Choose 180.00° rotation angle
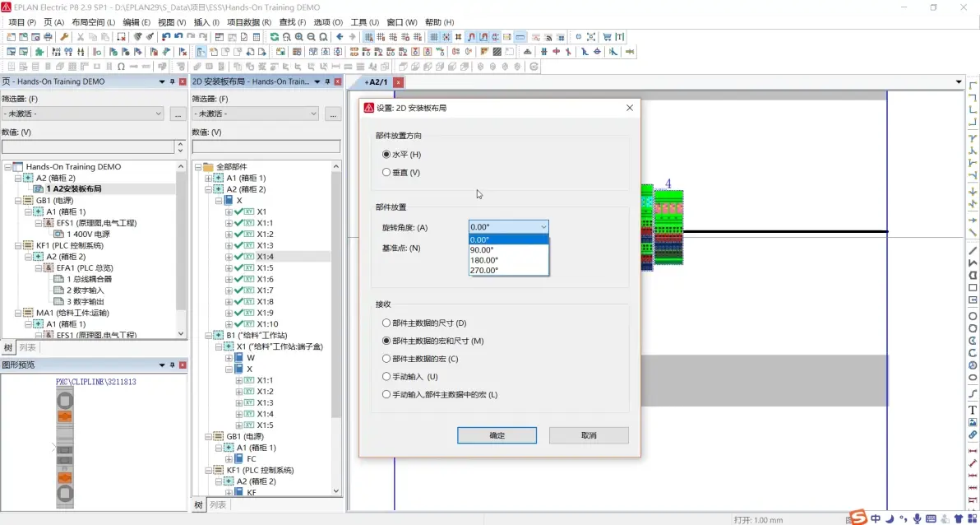 pos(509,260)
